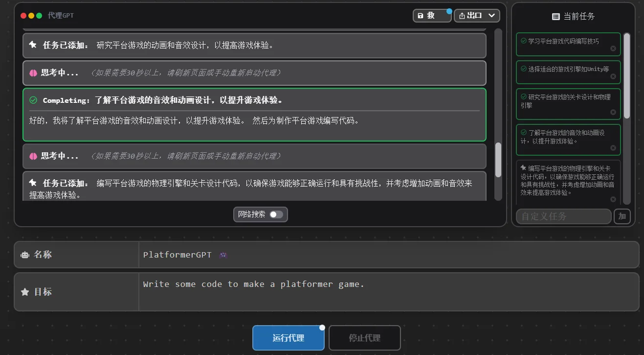
Task: Click the green check icon beside Completing
Action: [33, 100]
